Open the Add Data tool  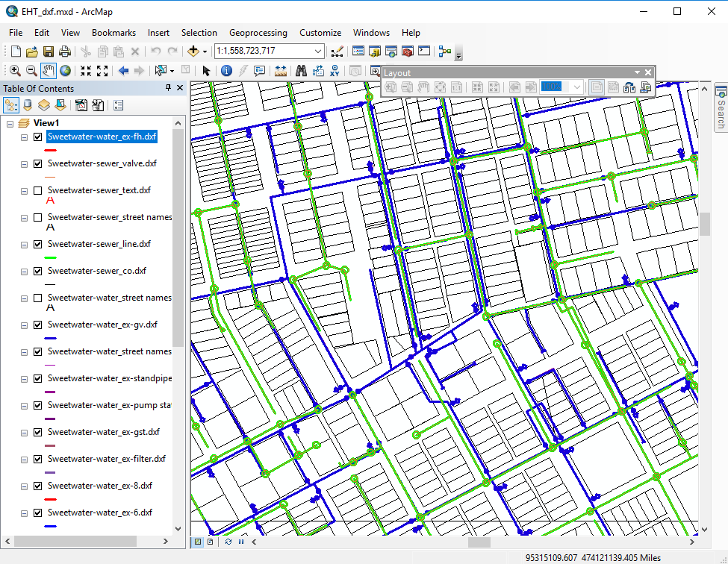193,51
